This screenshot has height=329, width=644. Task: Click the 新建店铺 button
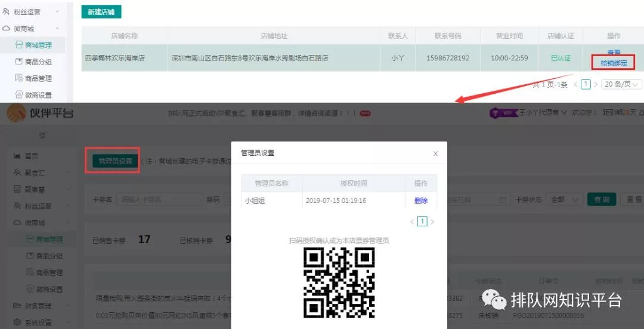(x=101, y=12)
